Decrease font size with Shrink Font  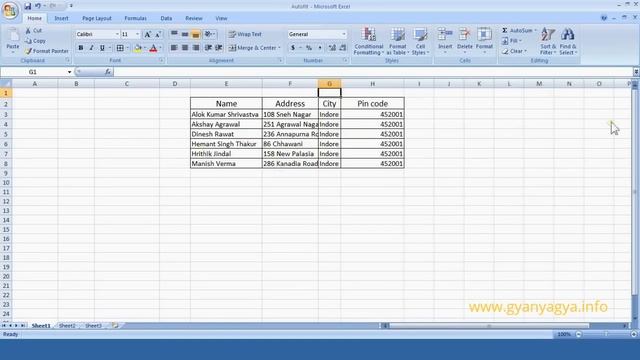(158, 34)
